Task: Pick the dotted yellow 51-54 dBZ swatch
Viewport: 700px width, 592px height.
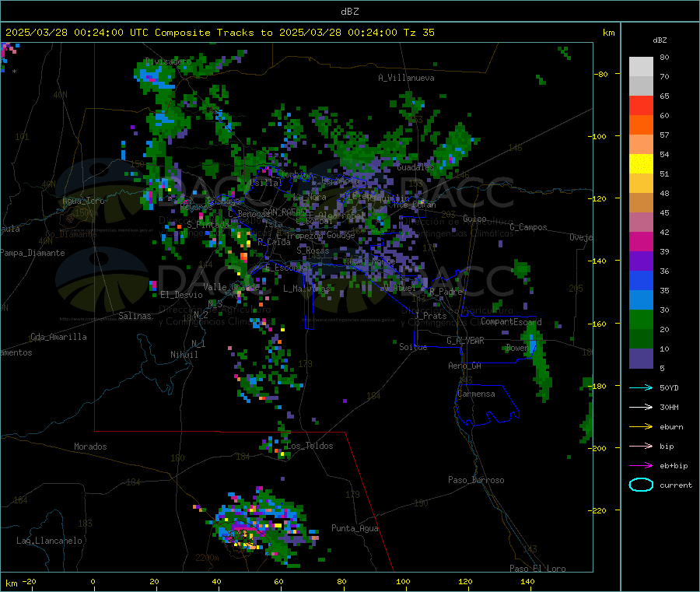Action: [x=641, y=164]
